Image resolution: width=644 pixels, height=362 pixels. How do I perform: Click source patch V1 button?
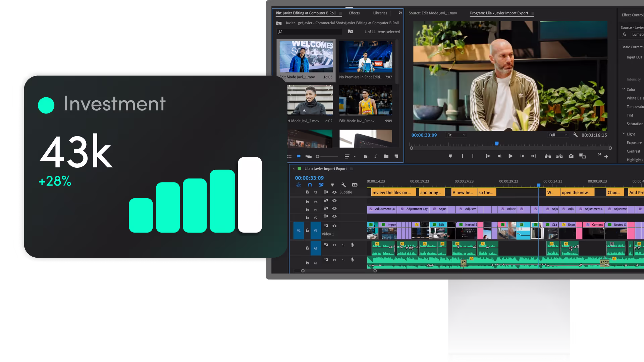(x=299, y=230)
